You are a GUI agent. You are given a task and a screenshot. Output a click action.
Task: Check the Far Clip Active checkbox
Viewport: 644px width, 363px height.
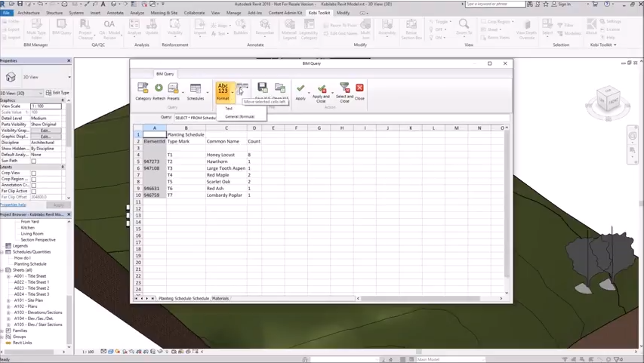[33, 191]
